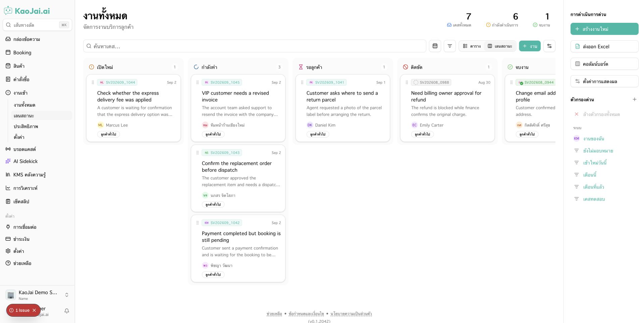Select เลนสถานะ submenu item in sidebar
The image size is (644, 323).
pyautogui.click(x=42, y=116)
